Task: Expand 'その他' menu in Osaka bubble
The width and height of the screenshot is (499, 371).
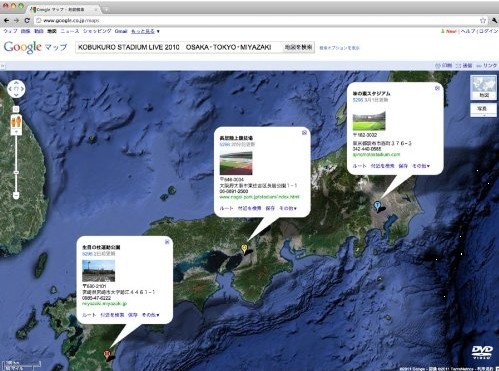Action: pyautogui.click(x=288, y=208)
